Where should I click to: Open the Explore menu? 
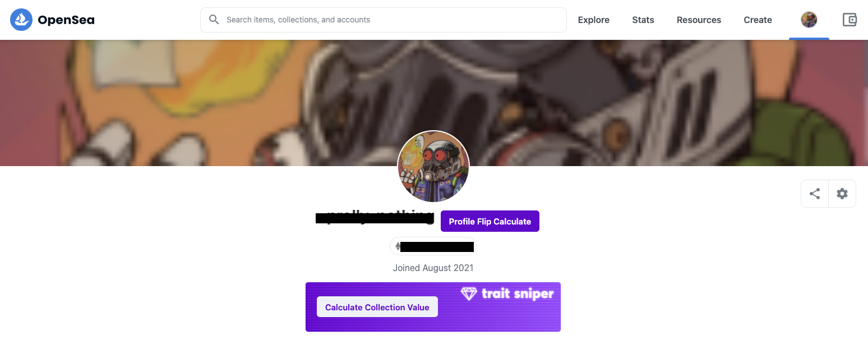click(x=593, y=20)
